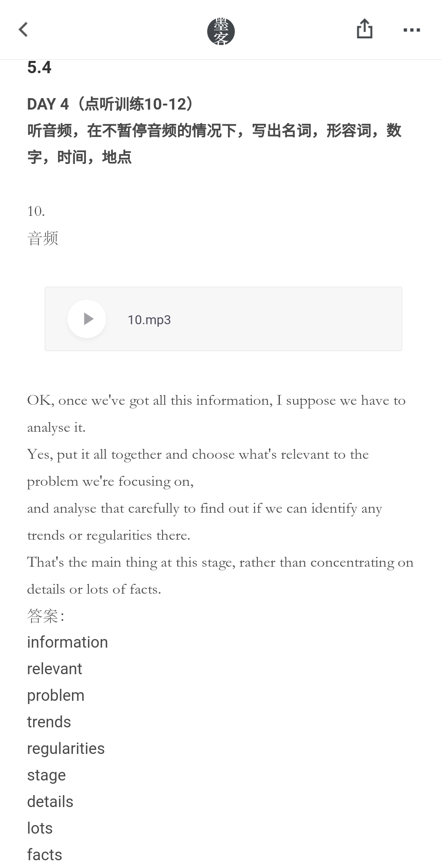442x868 pixels.
Task: Click the answer word details
Action: [x=50, y=802]
